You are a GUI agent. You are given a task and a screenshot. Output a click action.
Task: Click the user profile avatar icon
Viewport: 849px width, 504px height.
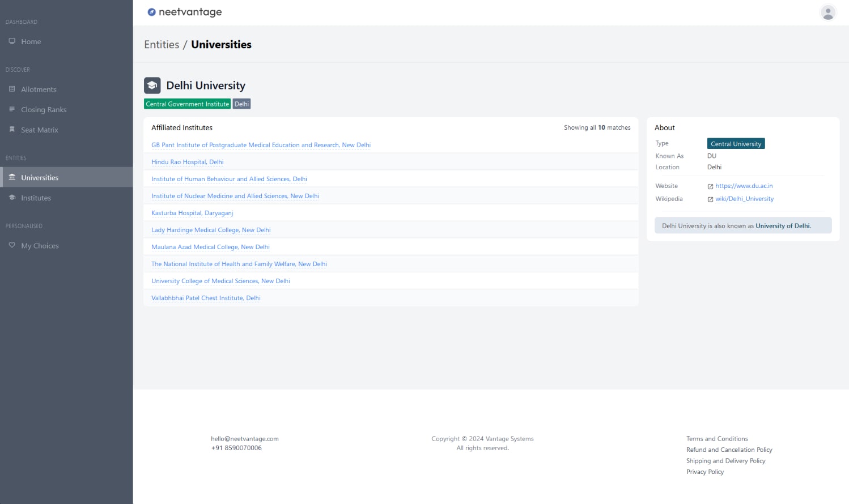click(x=827, y=12)
